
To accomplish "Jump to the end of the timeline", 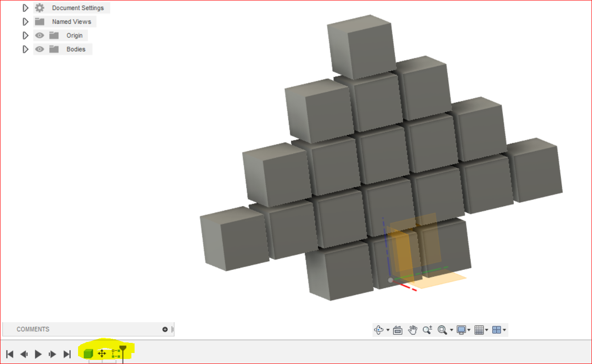I will 67,354.
